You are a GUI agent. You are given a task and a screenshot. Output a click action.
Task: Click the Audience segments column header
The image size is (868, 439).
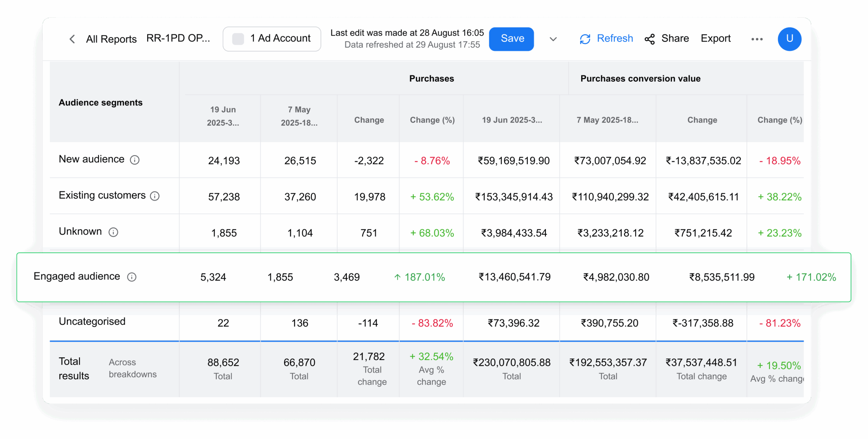pyautogui.click(x=100, y=103)
